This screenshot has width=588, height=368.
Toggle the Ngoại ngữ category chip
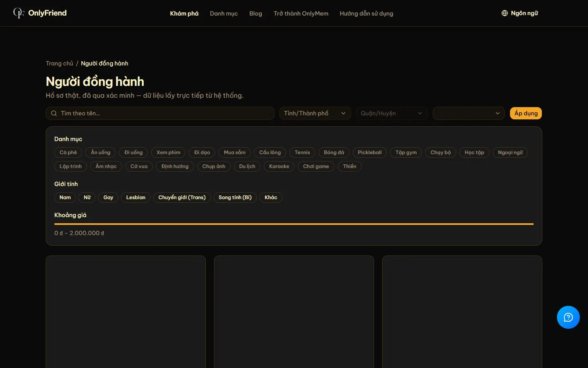(510, 153)
